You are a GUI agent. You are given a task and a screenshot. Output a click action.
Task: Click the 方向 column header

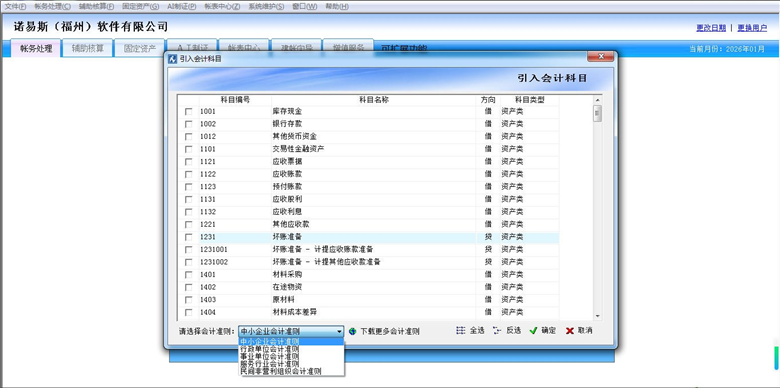488,100
